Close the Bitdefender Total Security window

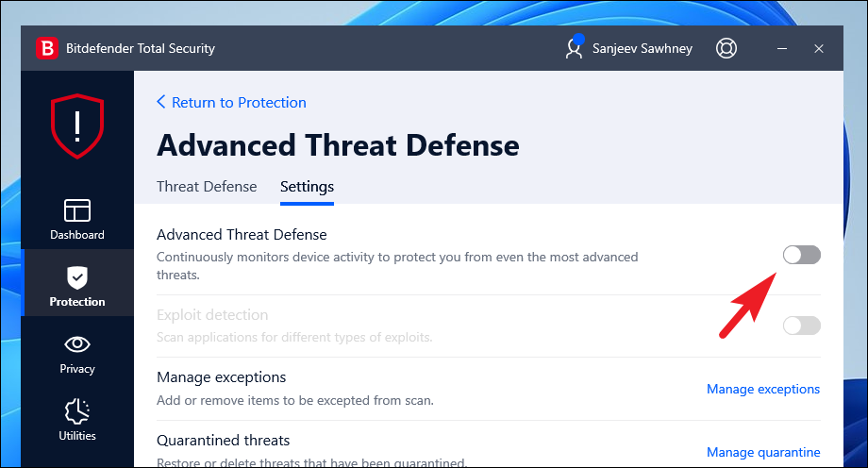819,48
